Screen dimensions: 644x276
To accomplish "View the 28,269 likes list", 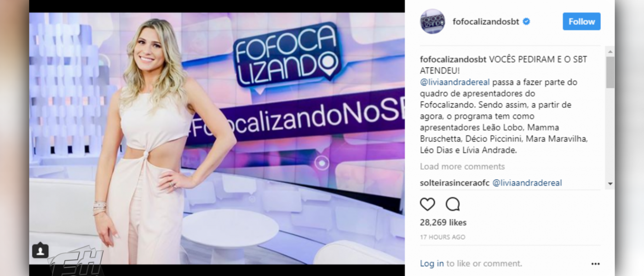I will (443, 223).
